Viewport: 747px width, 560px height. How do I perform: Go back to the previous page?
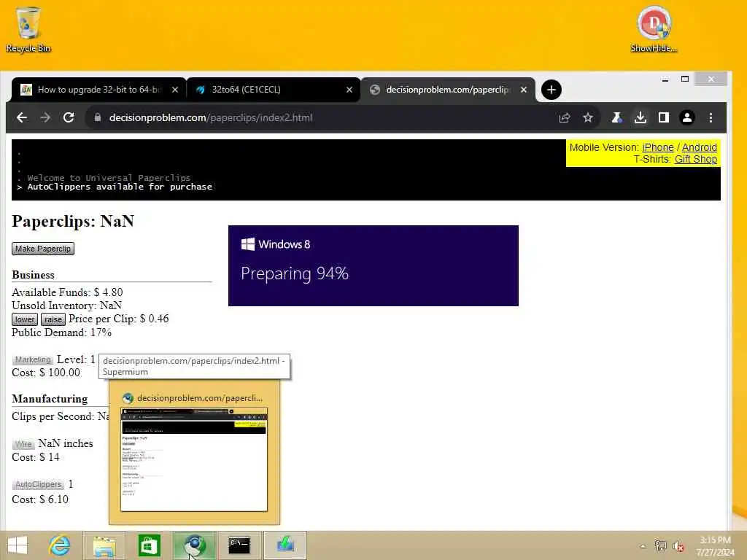coord(22,117)
